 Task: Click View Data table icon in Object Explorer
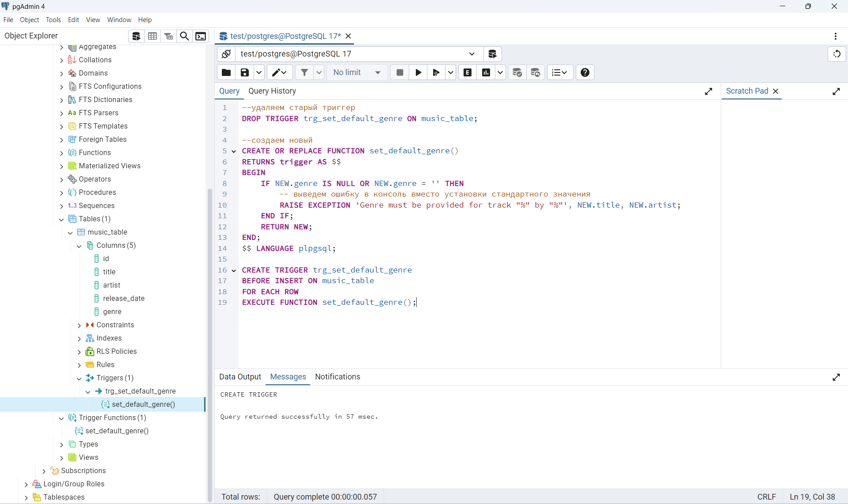coord(152,36)
